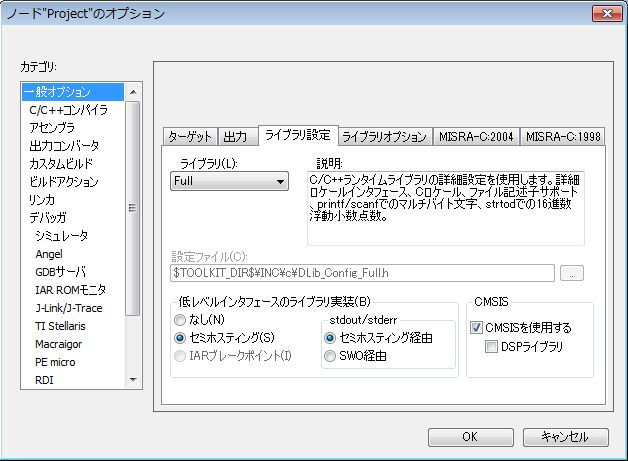Screen dimensions: 628x461
Task: Click OK button
Action: click(x=471, y=437)
